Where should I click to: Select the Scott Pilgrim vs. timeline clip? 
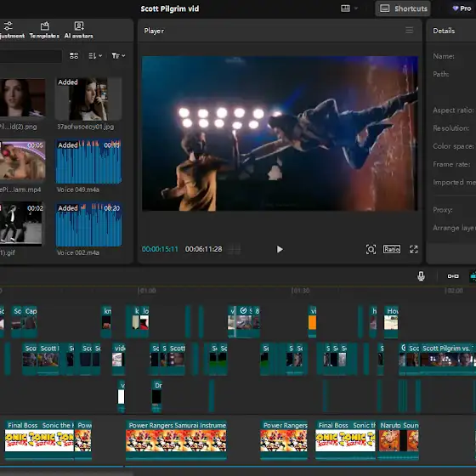[448, 359]
